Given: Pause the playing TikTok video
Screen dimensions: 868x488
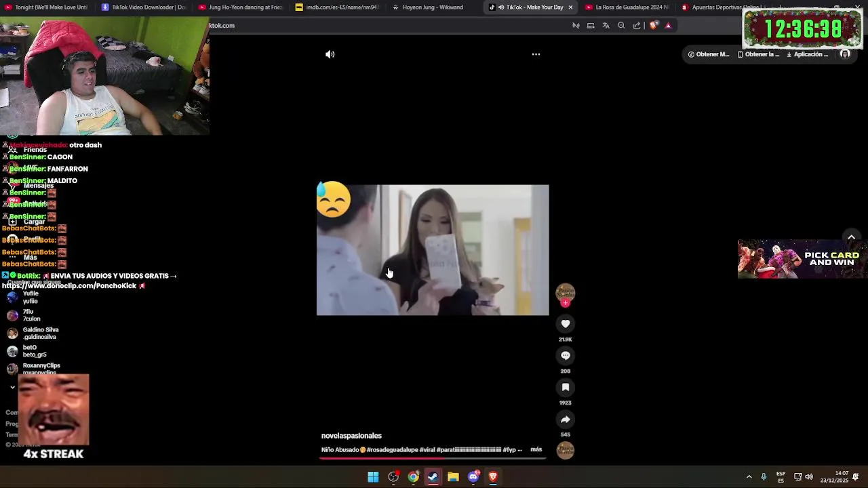Looking at the screenshot, I should pyautogui.click(x=433, y=250).
